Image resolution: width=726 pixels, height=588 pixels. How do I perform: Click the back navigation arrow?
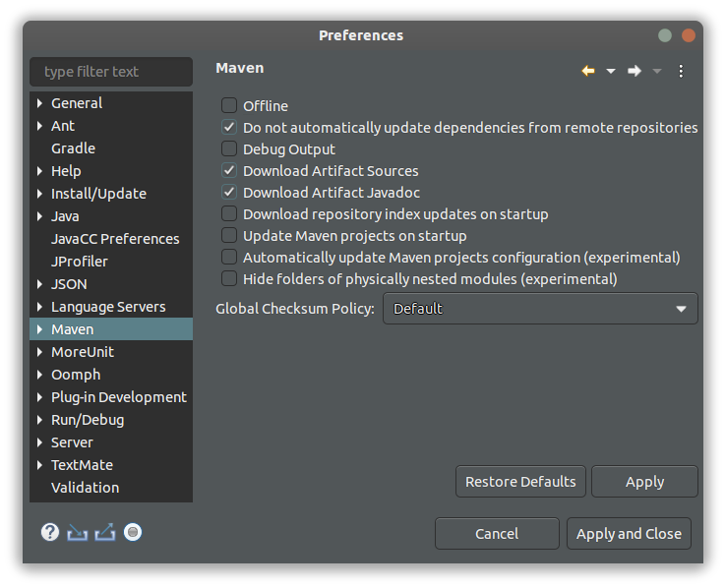click(x=588, y=71)
